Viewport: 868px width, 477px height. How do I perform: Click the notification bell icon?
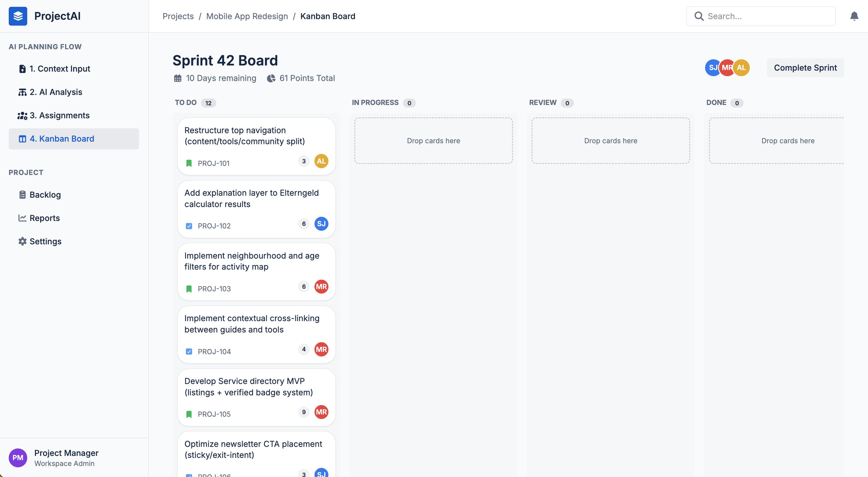[x=854, y=16]
